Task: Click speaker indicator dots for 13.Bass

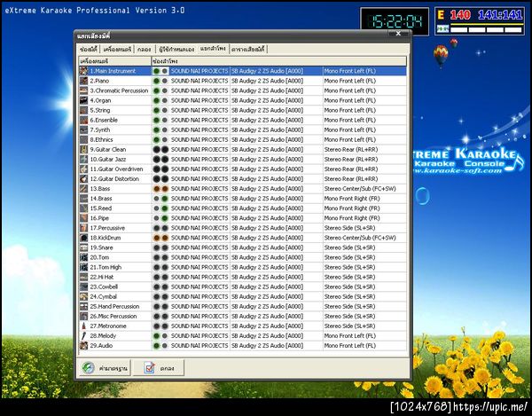Action: pyautogui.click(x=160, y=189)
